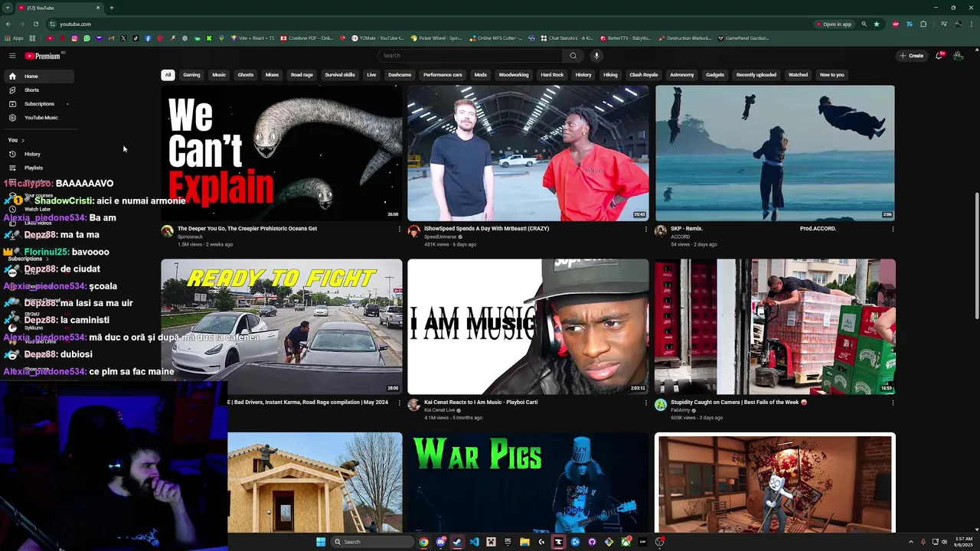Screen dimensions: 980x551
Task: Open the War Pigs video thumbnail
Action: 528,484
